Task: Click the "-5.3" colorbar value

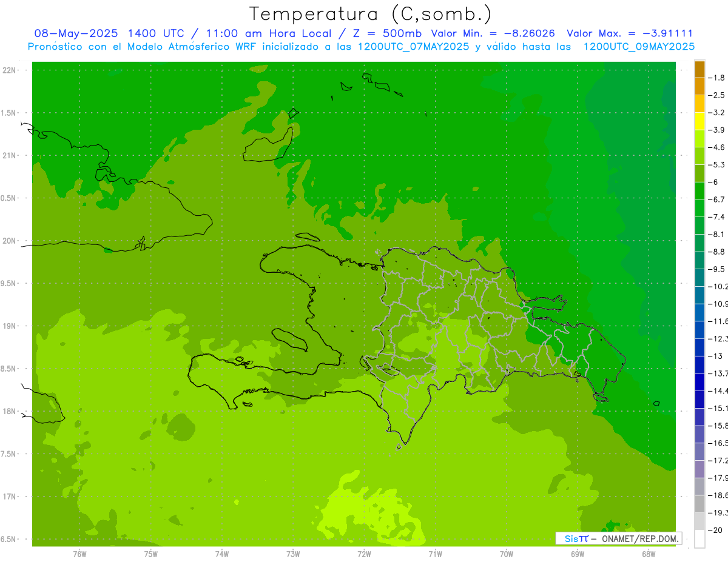Action: 716,165
